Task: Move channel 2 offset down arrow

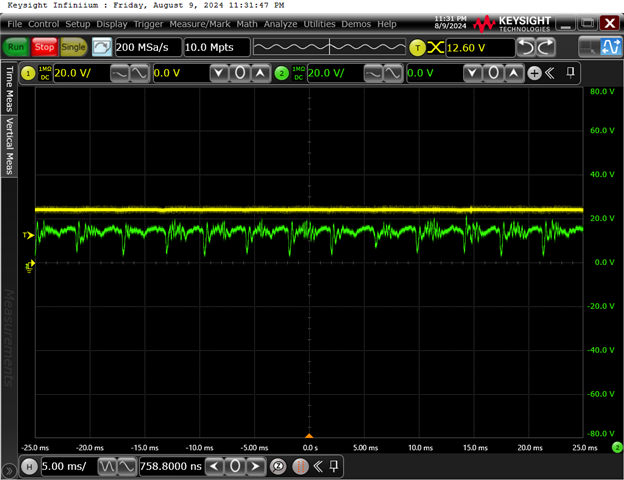Action: pyautogui.click(x=472, y=73)
